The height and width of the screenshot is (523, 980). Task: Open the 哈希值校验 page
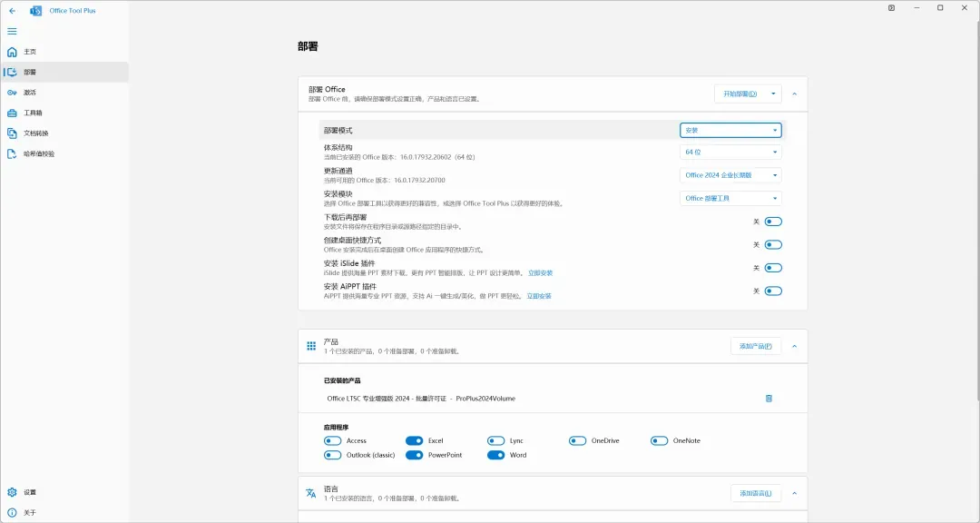[64, 153]
